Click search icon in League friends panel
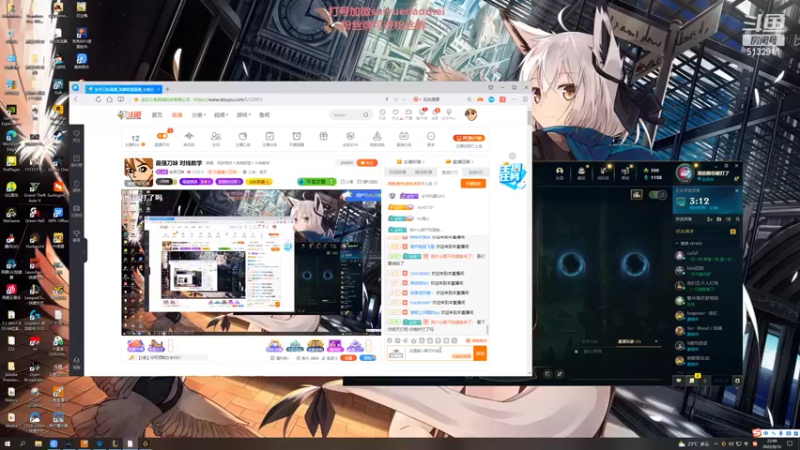Image resolution: width=800 pixels, height=450 pixels. pyautogui.click(x=738, y=219)
